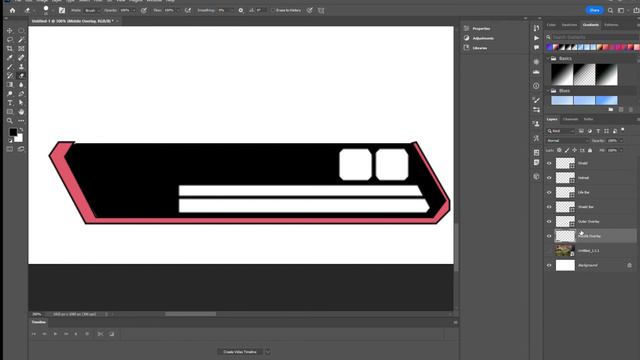The height and width of the screenshot is (360, 640).
Task: Open the Edit Toolbar three-dots menu
Action: (21, 121)
